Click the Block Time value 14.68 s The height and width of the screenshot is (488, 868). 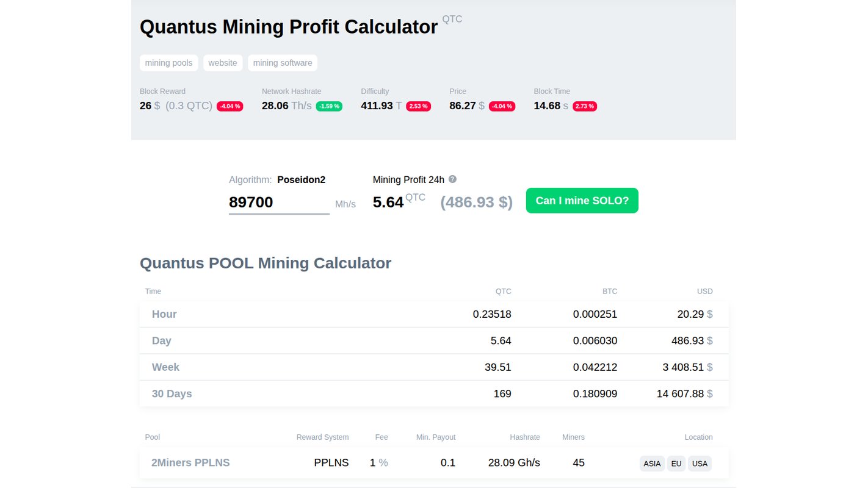tap(551, 106)
